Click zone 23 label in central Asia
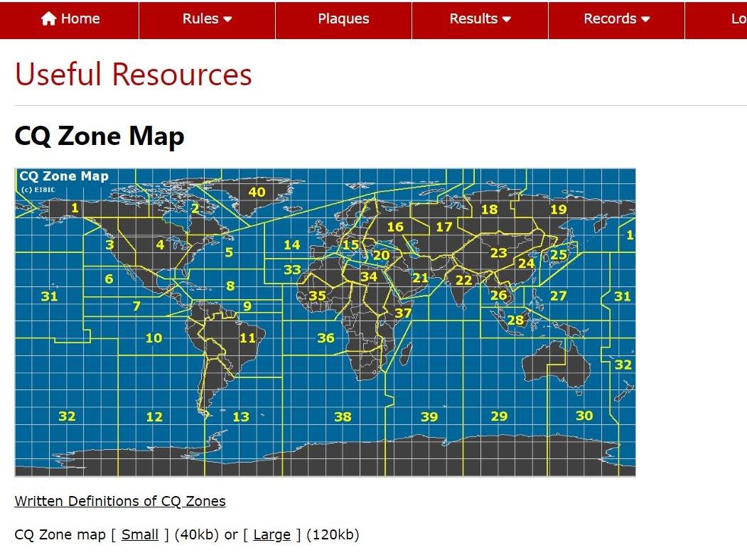This screenshot has height=560, width=747. [x=499, y=253]
